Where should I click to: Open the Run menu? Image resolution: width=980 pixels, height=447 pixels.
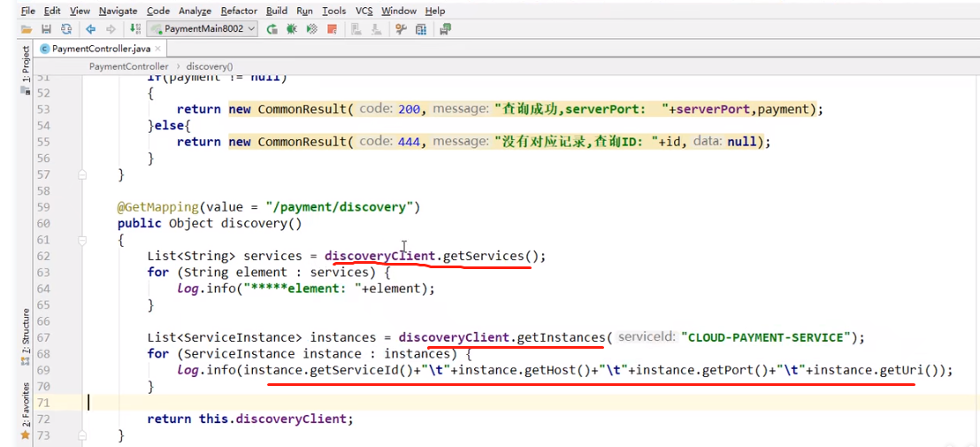pyautogui.click(x=305, y=11)
